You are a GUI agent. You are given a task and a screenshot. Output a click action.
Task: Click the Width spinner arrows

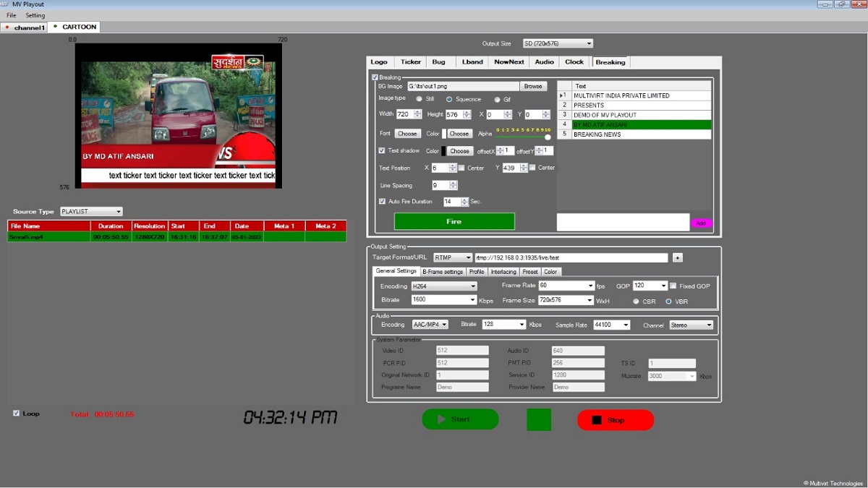[417, 114]
